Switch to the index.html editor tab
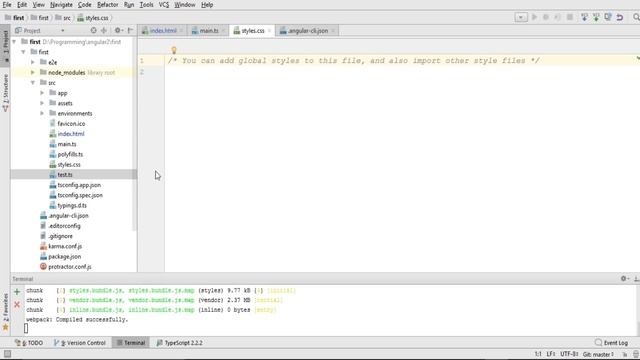This screenshot has width=640, height=360. tap(162, 31)
